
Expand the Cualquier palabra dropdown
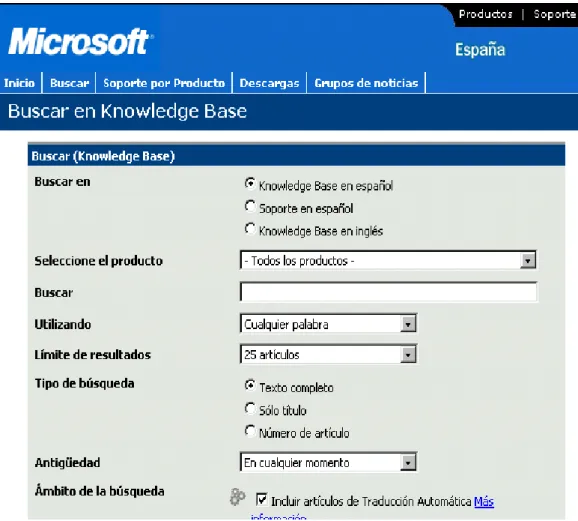[x=328, y=324]
